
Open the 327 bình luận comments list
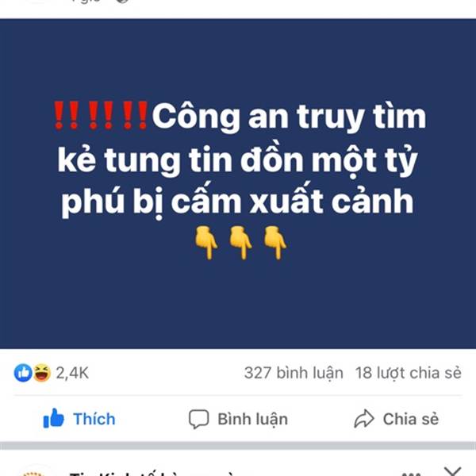click(x=294, y=373)
